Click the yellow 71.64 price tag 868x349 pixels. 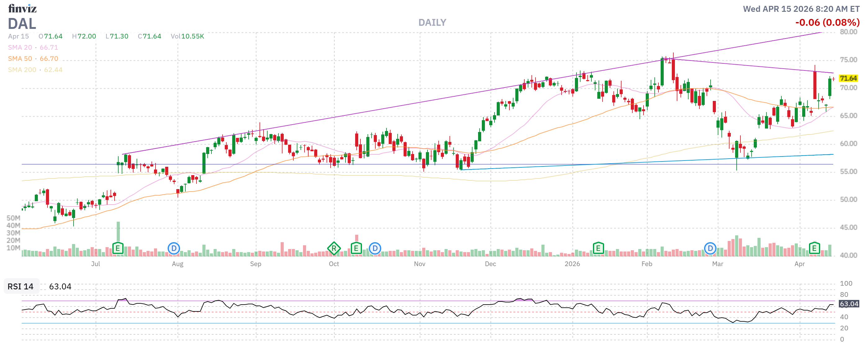coord(848,78)
